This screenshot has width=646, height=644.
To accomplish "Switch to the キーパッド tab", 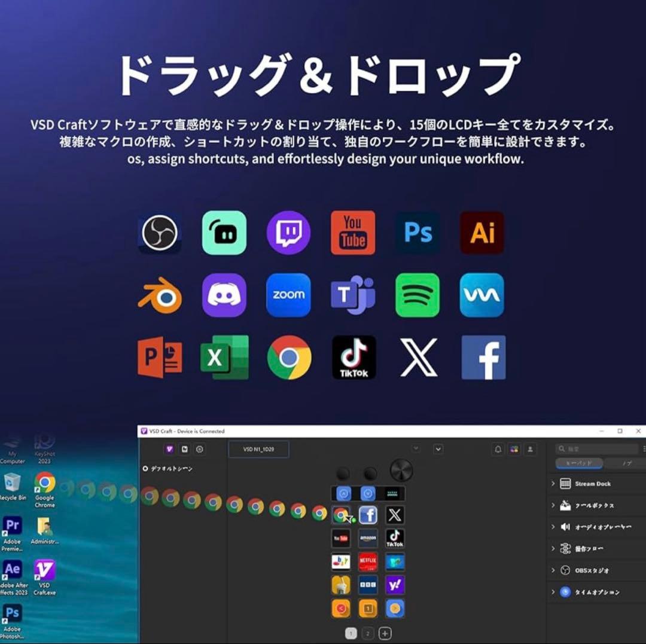I will [x=579, y=463].
